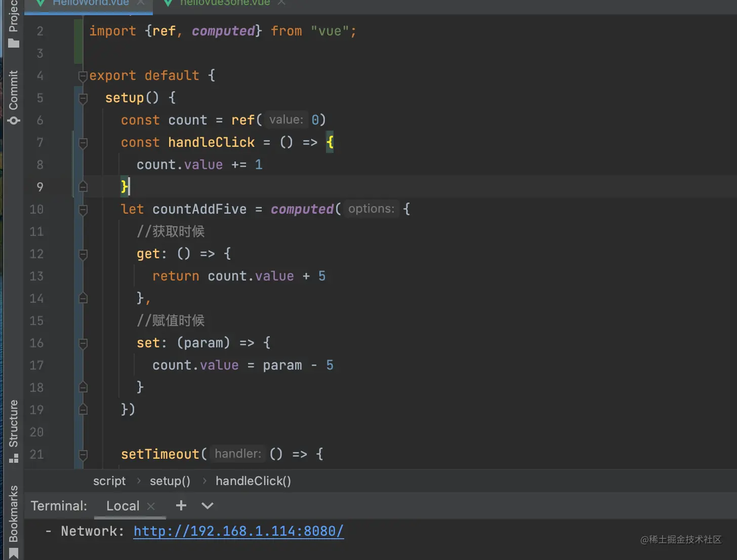Click line number 6 in the gutter
This screenshot has width=737, height=560.
coord(40,121)
